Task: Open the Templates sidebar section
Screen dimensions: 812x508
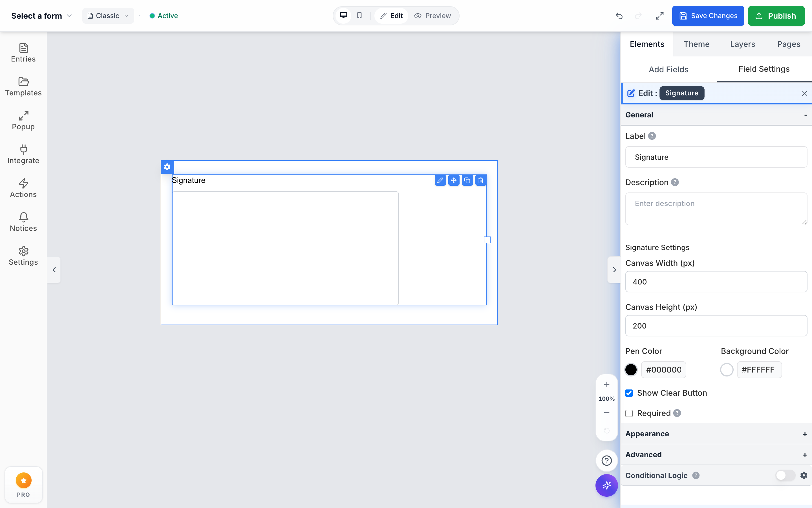Action: coord(23,87)
